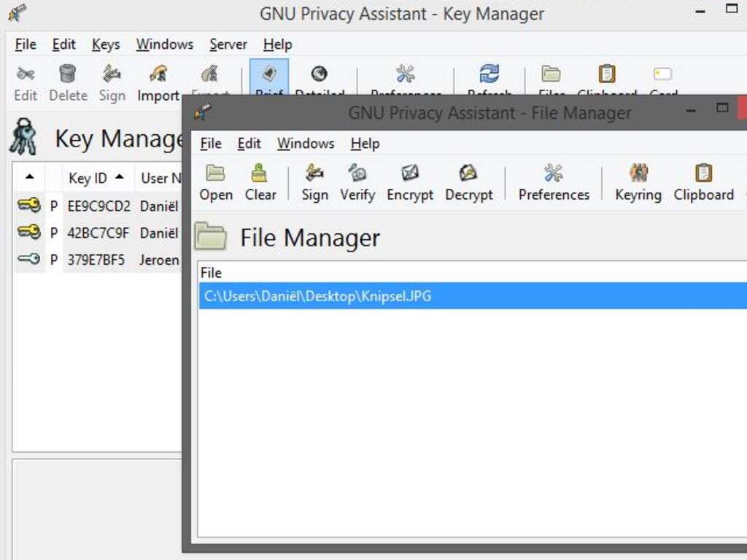
Task: Minimize the Key Manager window
Action: tap(700, 11)
